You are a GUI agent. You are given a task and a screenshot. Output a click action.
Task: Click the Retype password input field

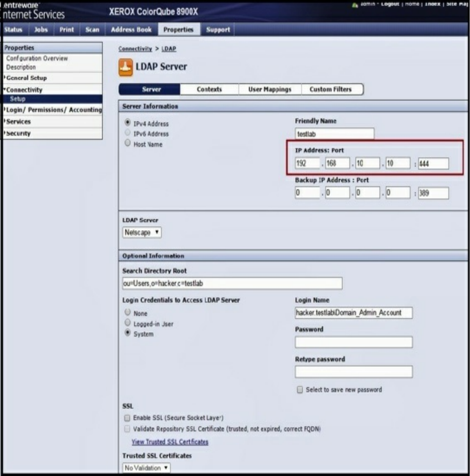click(354, 372)
